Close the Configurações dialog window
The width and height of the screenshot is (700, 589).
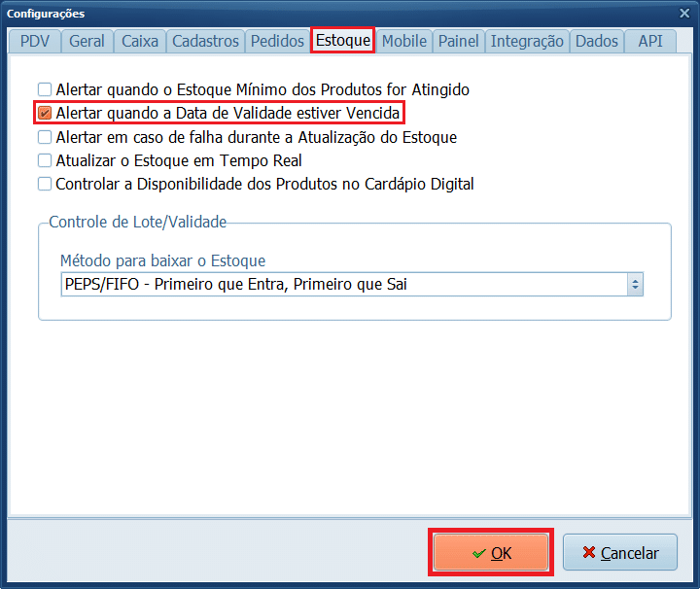[684, 14]
